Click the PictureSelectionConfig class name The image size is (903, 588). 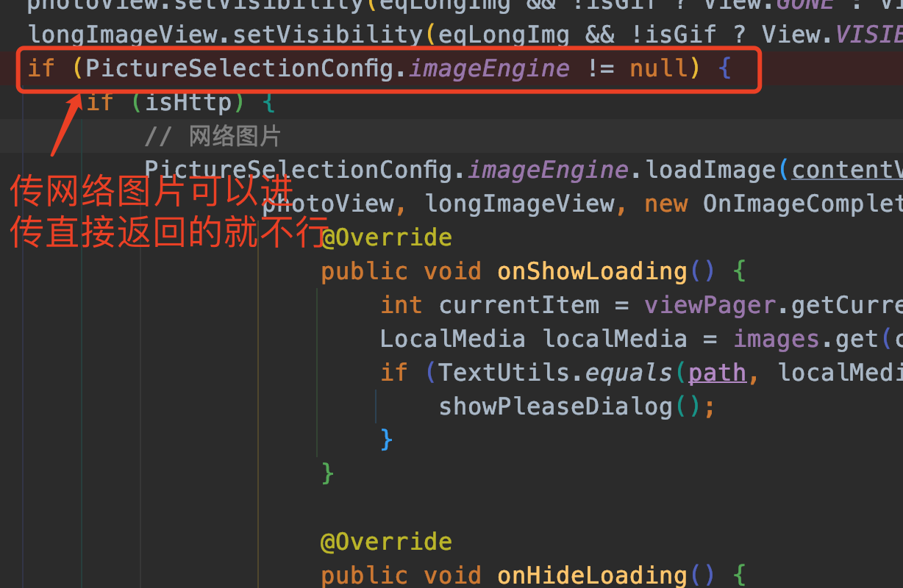click(243, 68)
